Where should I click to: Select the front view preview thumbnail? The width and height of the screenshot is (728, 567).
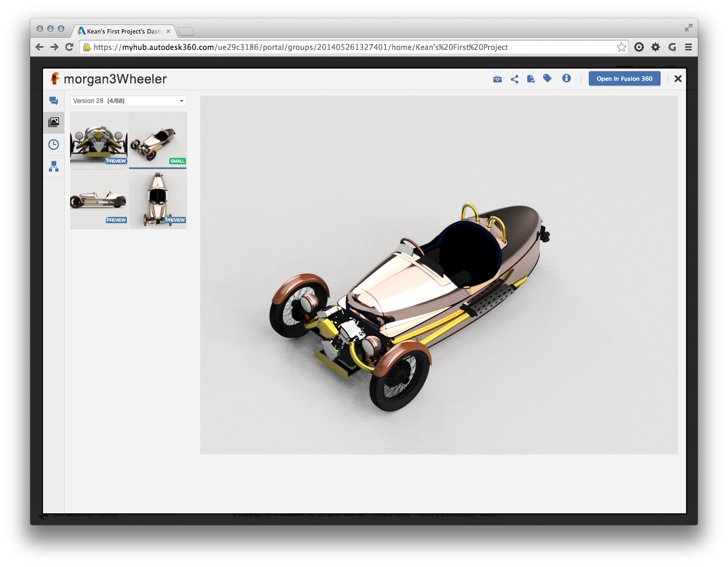tap(99, 140)
